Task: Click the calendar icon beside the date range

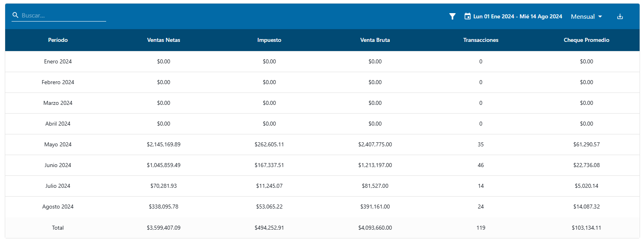Action: tap(467, 16)
